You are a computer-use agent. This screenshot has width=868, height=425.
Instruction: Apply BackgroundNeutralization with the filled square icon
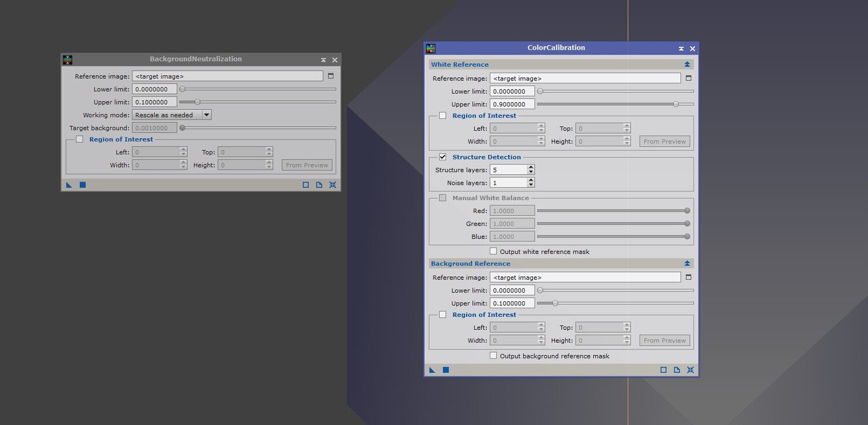tap(83, 185)
